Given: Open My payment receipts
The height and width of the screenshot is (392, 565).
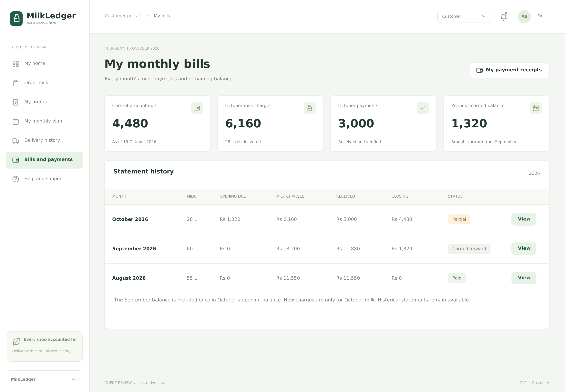Looking at the screenshot, I should (x=509, y=70).
